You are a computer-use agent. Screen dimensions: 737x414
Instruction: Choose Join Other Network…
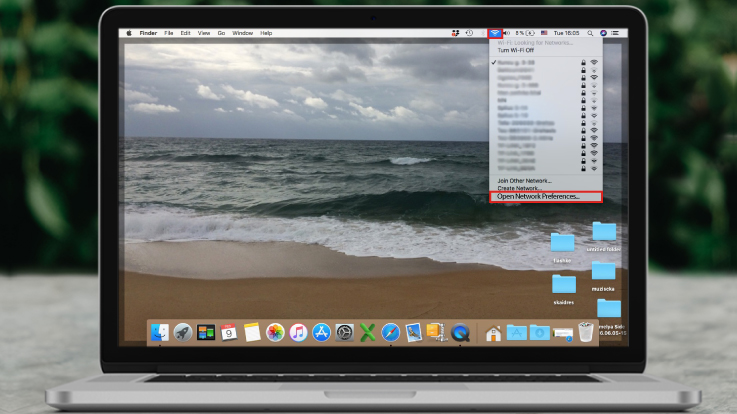coord(524,180)
